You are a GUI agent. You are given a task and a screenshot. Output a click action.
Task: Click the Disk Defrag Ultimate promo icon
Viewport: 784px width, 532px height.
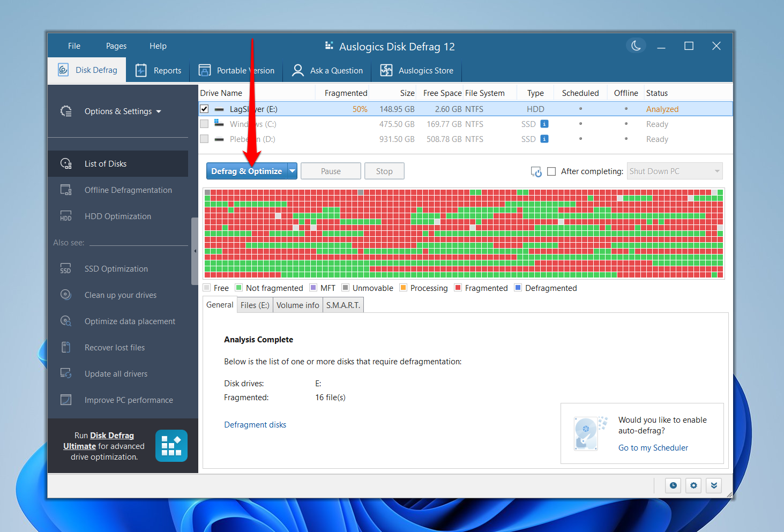171,446
